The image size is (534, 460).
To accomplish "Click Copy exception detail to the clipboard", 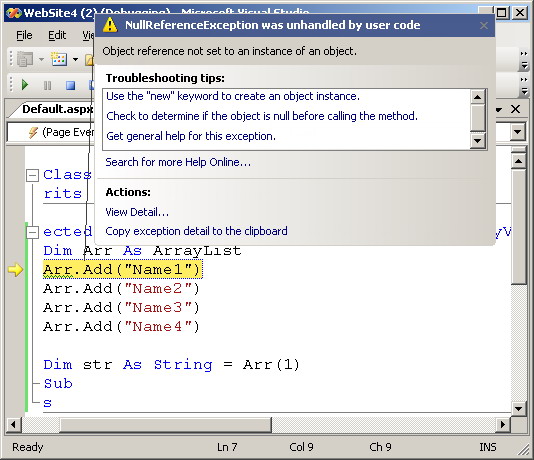I will 196,231.
